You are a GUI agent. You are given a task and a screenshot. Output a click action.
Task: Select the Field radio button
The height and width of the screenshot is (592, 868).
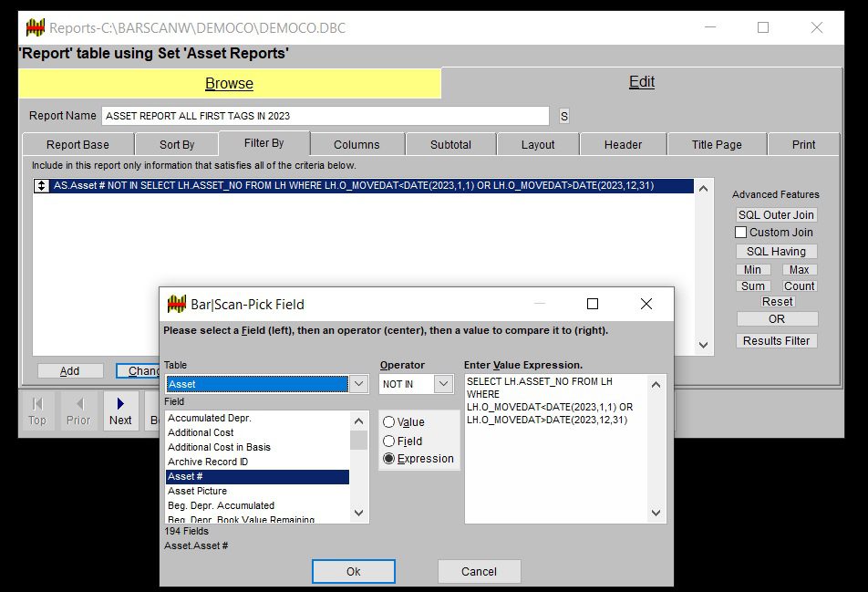pyautogui.click(x=388, y=441)
